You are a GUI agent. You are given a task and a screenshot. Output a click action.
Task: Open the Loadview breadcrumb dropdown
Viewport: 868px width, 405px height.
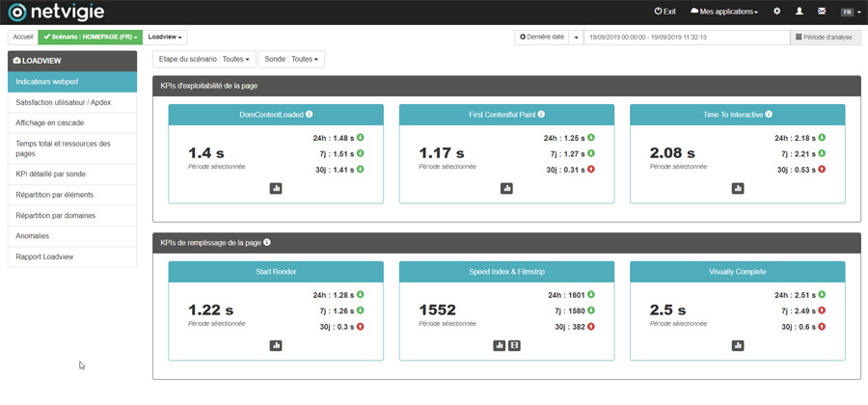165,37
